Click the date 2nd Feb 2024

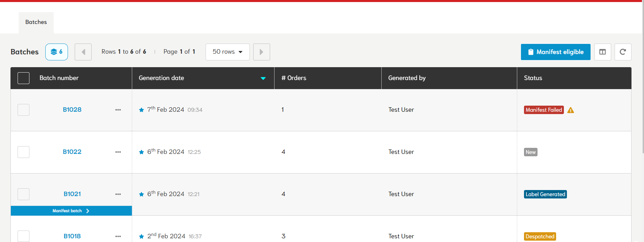tap(166, 236)
